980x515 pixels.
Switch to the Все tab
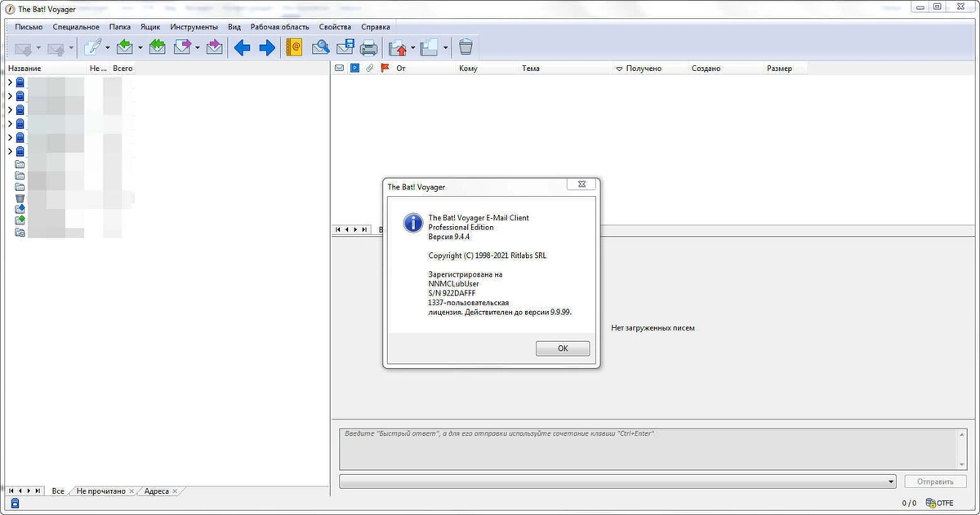[58, 491]
